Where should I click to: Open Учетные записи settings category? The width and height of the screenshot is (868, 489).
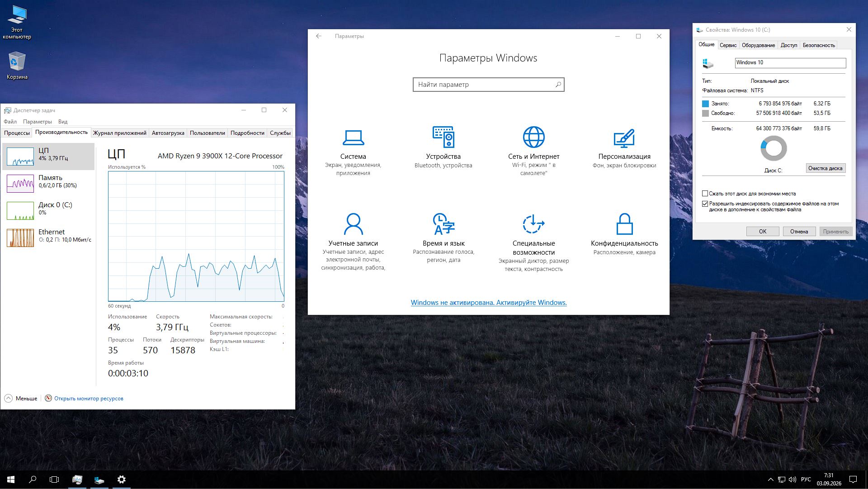click(x=353, y=242)
